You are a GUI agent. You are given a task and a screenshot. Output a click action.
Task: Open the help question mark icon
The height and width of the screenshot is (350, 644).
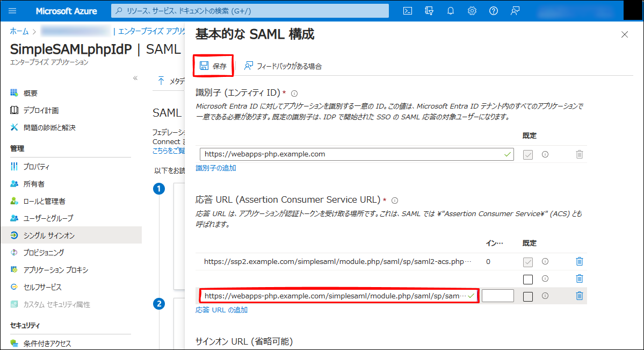[x=494, y=11]
